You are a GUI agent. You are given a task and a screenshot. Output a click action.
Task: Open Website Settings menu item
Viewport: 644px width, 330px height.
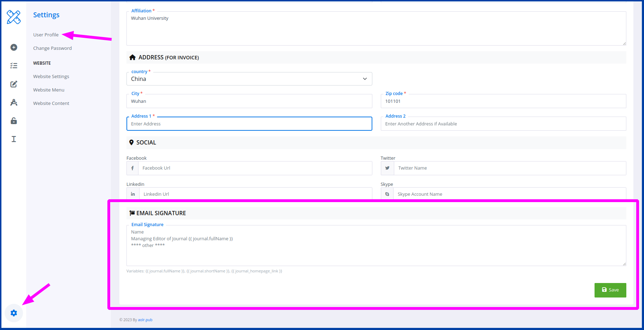[x=51, y=76]
